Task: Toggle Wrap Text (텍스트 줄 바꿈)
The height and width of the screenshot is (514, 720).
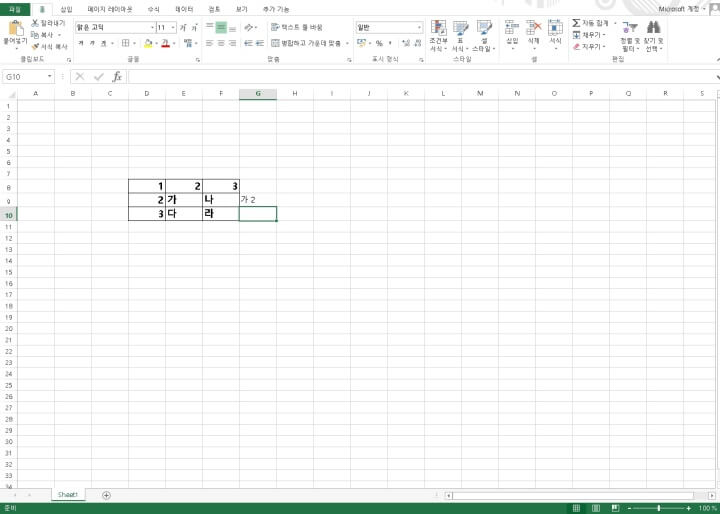Action: [x=297, y=28]
